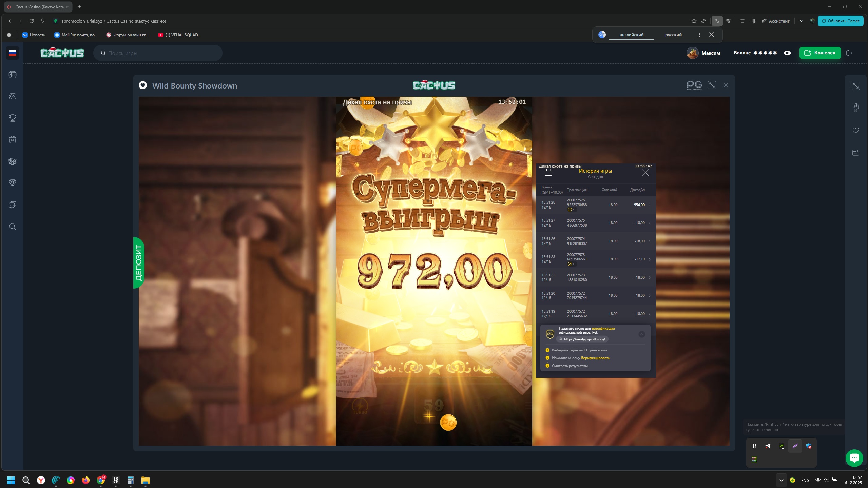Select the русский translation tab
This screenshot has width=868, height=488.
click(x=673, y=35)
